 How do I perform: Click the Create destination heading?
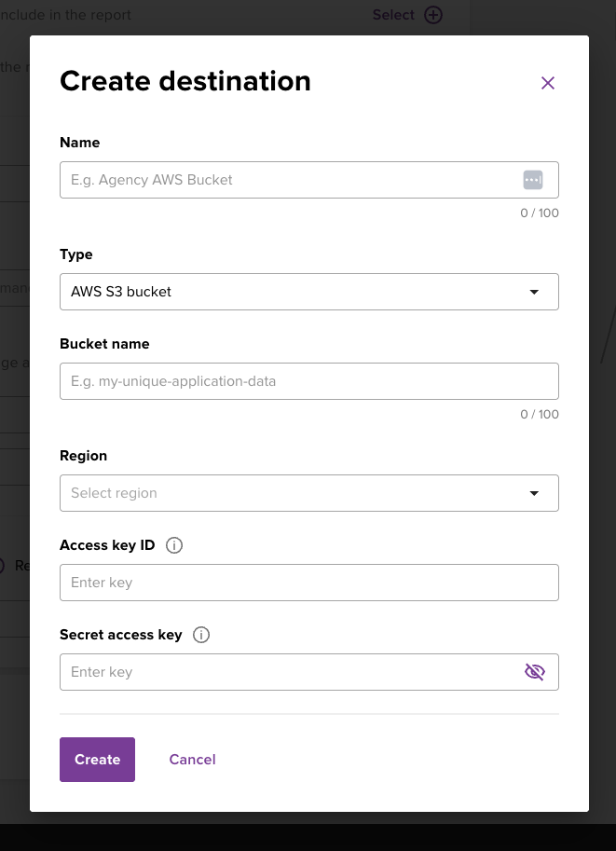[185, 81]
